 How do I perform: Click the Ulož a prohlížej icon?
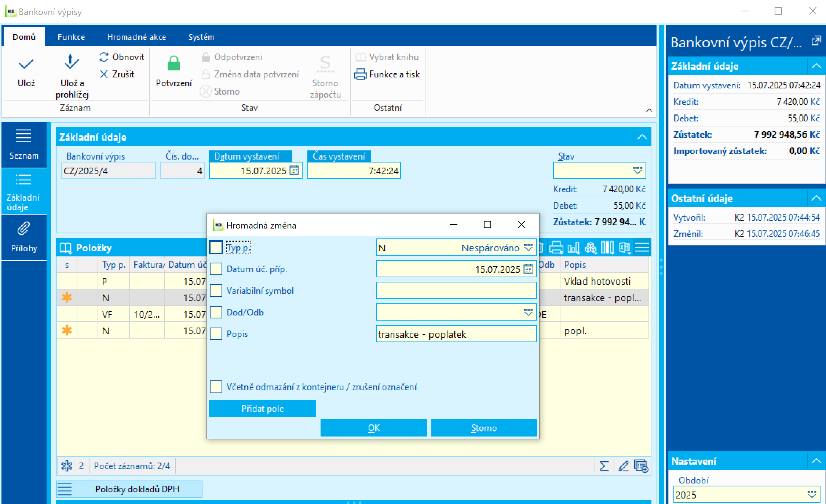click(x=72, y=62)
